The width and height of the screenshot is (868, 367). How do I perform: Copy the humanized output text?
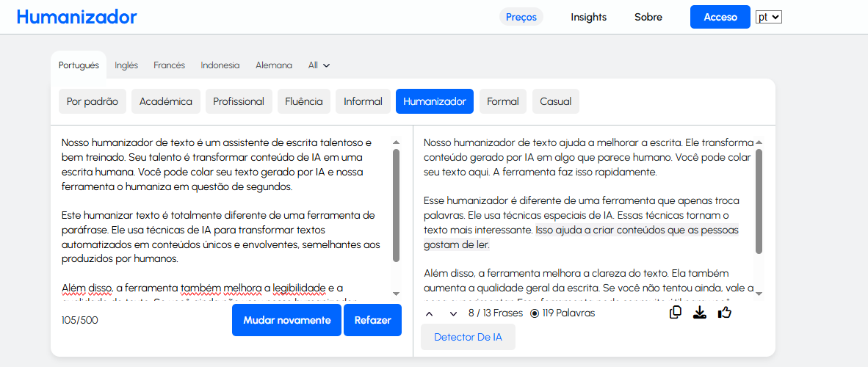[x=676, y=313]
